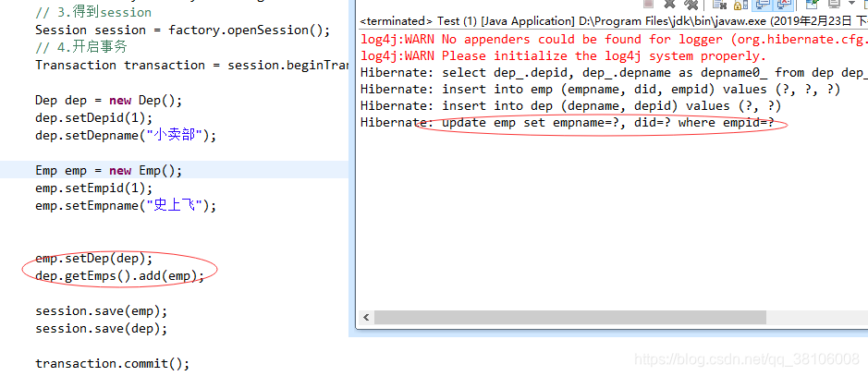Click the Remove Launch X icon in console toolbar
This screenshot has width=868, height=376.
669,4
